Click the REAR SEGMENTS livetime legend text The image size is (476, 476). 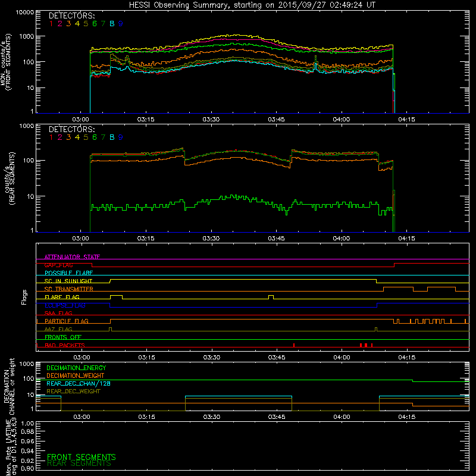[79, 464]
